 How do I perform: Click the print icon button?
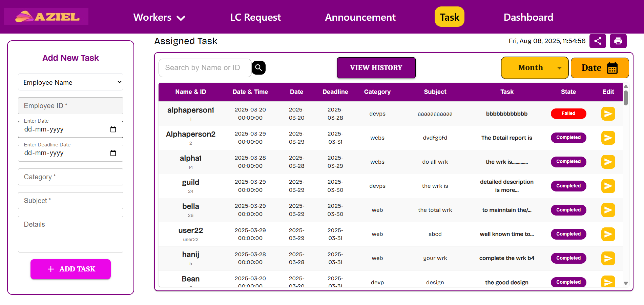[618, 41]
